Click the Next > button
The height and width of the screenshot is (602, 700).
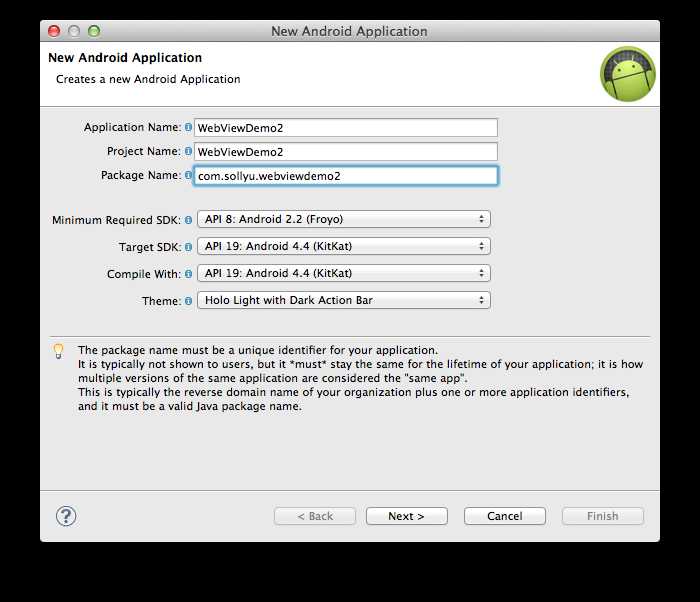click(407, 516)
